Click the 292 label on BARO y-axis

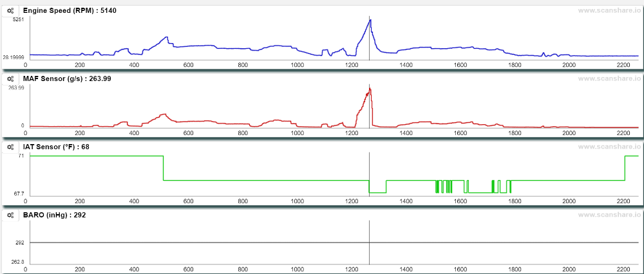tap(20, 243)
